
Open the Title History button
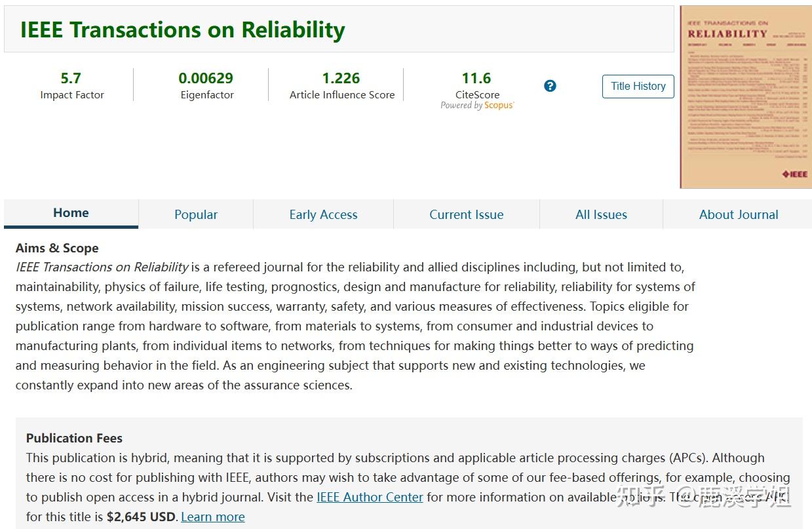(x=638, y=86)
